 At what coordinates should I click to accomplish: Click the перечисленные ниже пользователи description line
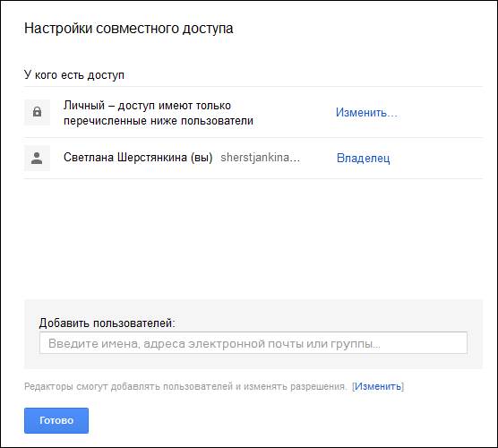pos(159,121)
